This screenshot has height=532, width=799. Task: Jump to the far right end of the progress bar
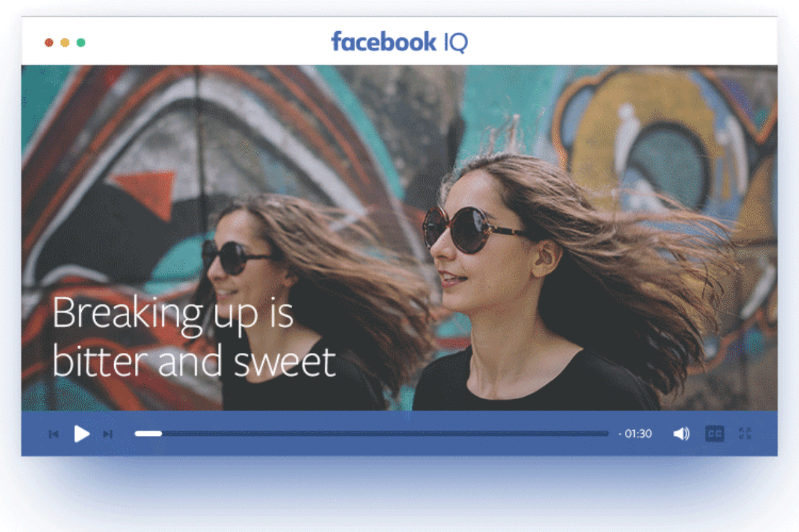click(x=607, y=433)
